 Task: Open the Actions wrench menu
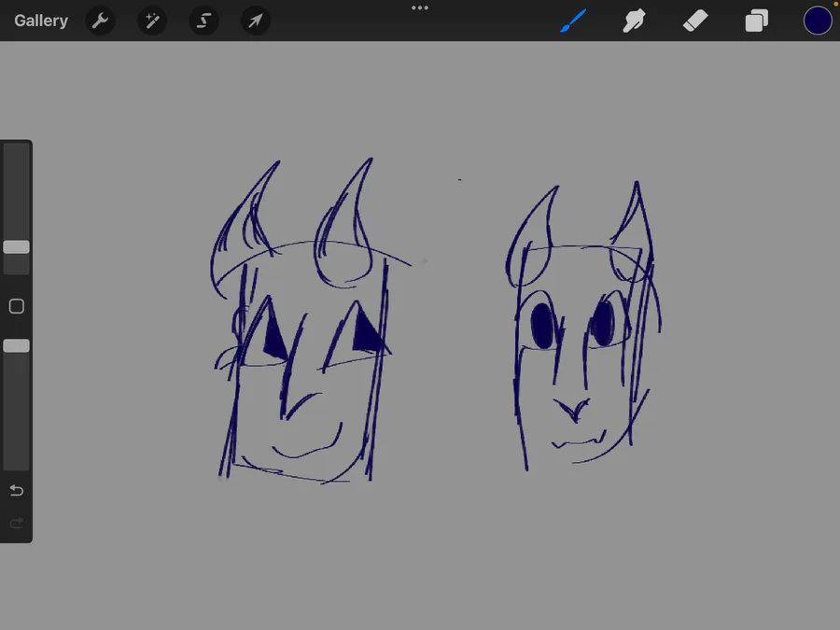coord(100,21)
